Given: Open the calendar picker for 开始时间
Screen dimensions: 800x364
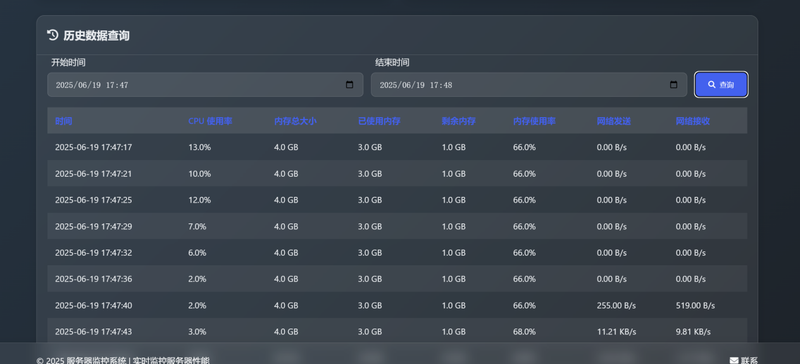Looking at the screenshot, I should (349, 85).
